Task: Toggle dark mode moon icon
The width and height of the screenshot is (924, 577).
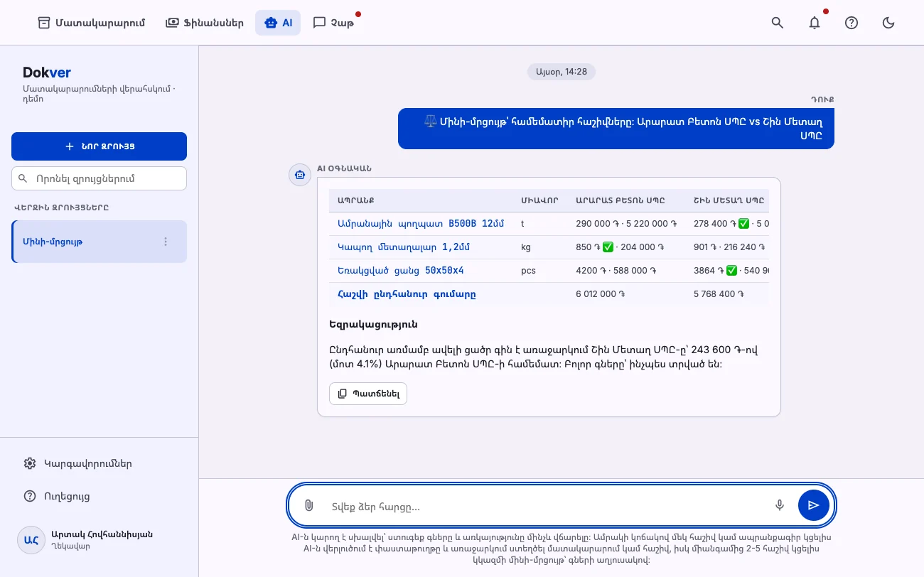Action: click(x=888, y=23)
